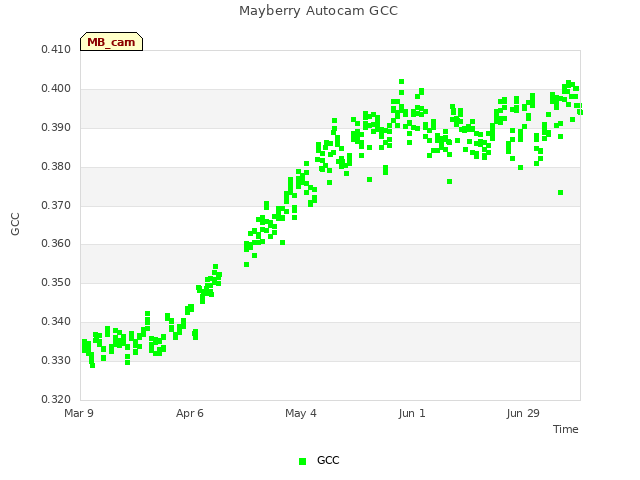Click the Jun 1 date label
Screen dimensions: 640x480
[412, 413]
